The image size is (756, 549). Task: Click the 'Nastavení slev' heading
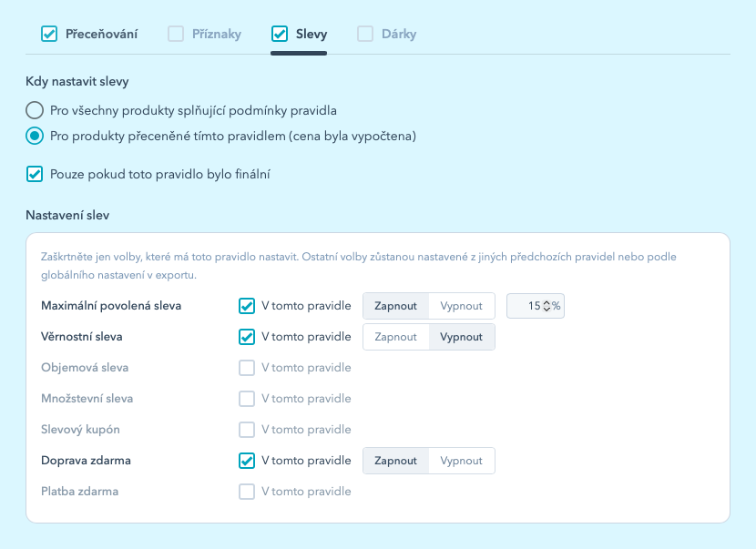(67, 215)
